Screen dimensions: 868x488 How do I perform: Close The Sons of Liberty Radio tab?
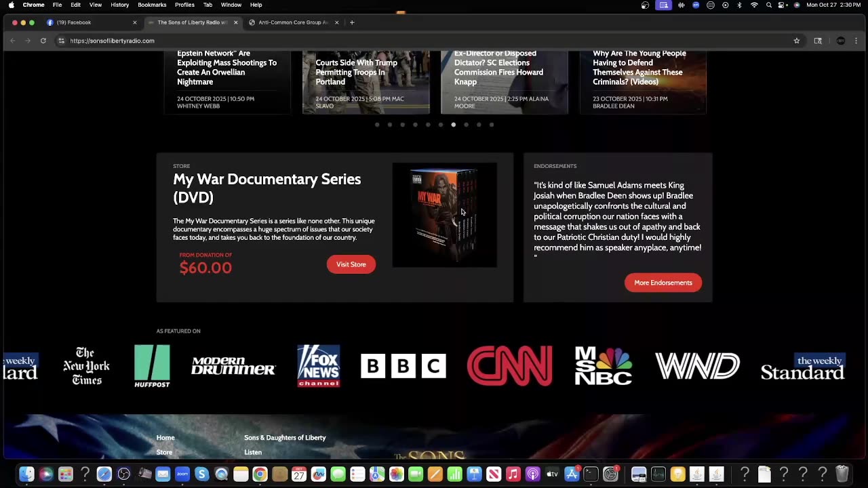pyautogui.click(x=235, y=22)
